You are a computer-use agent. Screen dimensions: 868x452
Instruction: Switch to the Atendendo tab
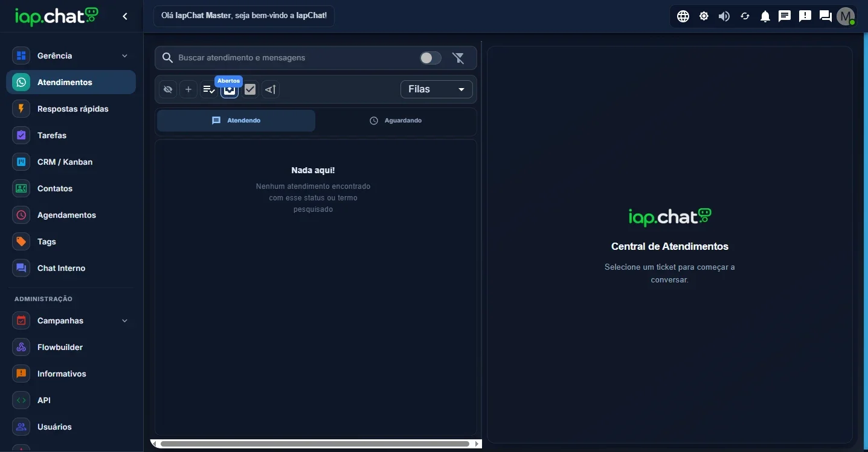(236, 121)
